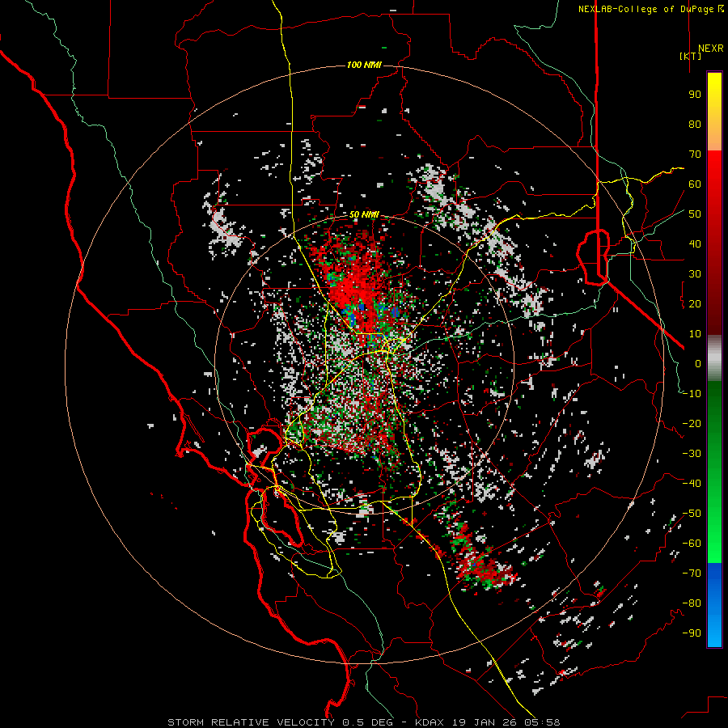Click the -60 value on the velocity scale
The width and height of the screenshot is (728, 728).
pos(692,544)
